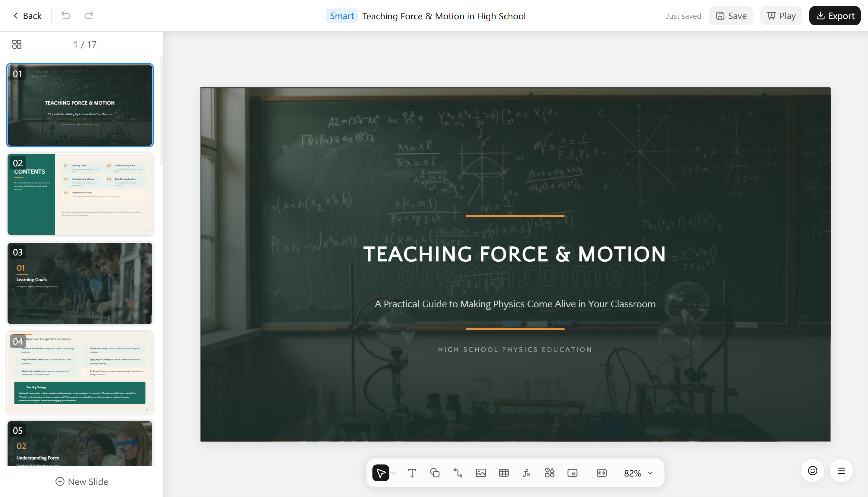The image size is (868, 497).
Task: Open the slide grid overview icon
Action: (x=17, y=44)
